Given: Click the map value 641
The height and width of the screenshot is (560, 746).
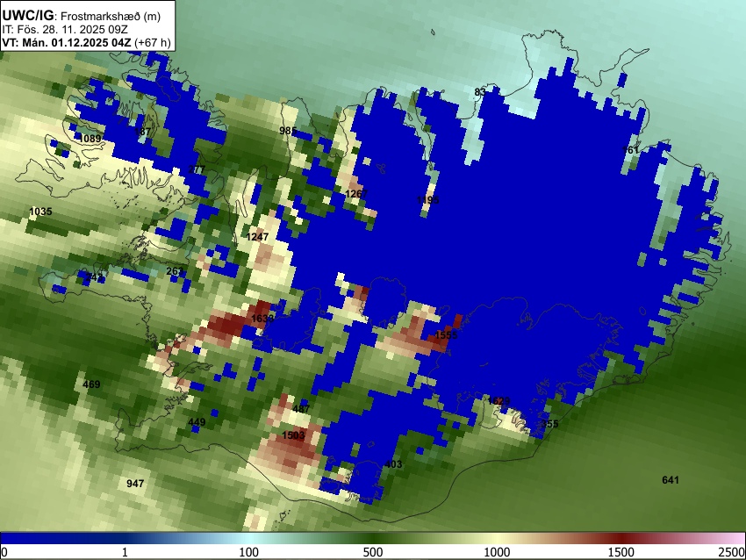Looking at the screenshot, I should pos(671,480).
